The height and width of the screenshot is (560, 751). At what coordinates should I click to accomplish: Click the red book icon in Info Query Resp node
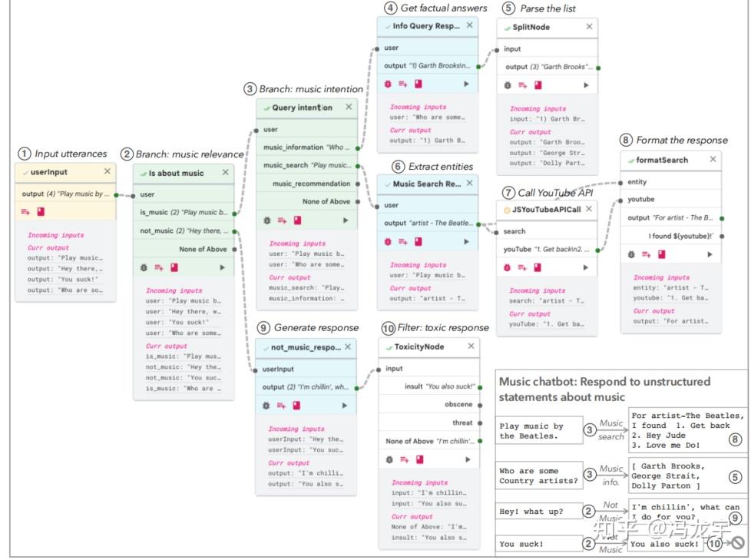419,84
